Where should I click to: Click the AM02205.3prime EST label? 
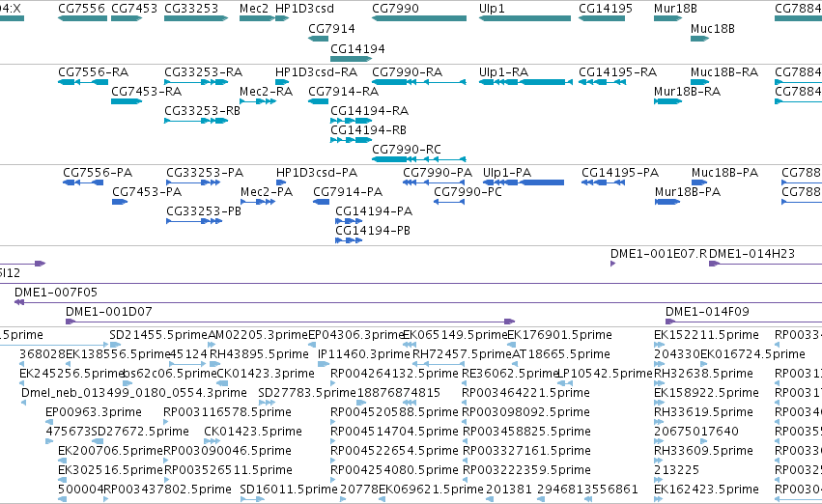pos(258,335)
